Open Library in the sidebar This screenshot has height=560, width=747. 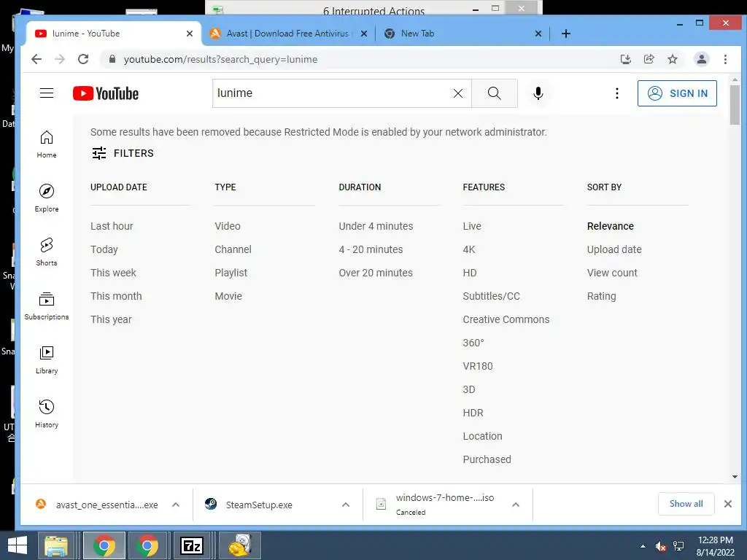[47, 360]
